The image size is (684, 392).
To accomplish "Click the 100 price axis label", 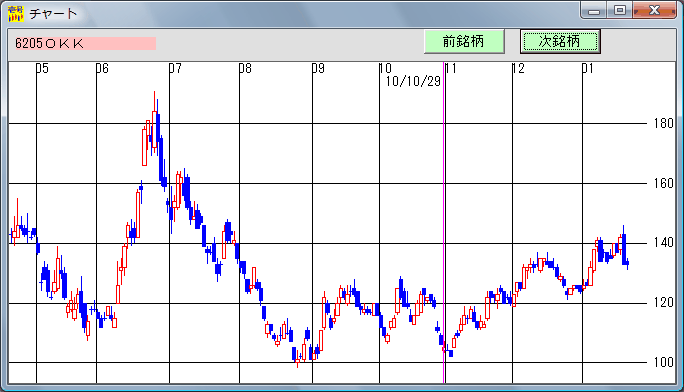I will pyautogui.click(x=663, y=362).
